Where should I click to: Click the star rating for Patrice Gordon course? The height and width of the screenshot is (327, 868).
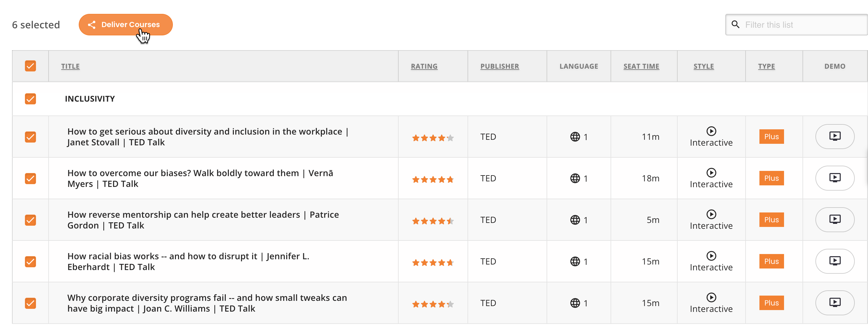coord(433,221)
